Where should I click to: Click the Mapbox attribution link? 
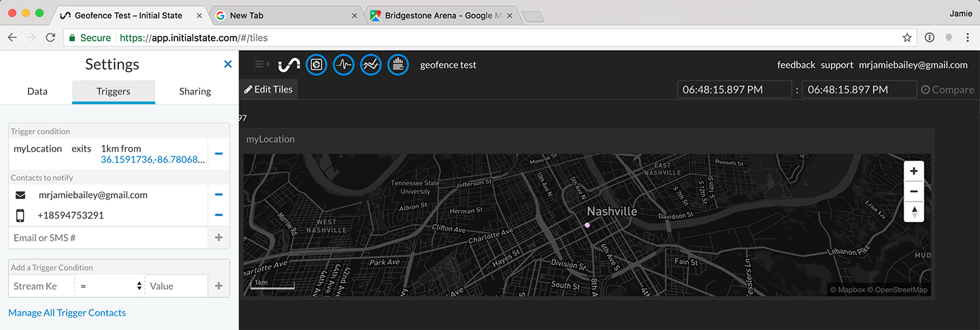coord(847,290)
